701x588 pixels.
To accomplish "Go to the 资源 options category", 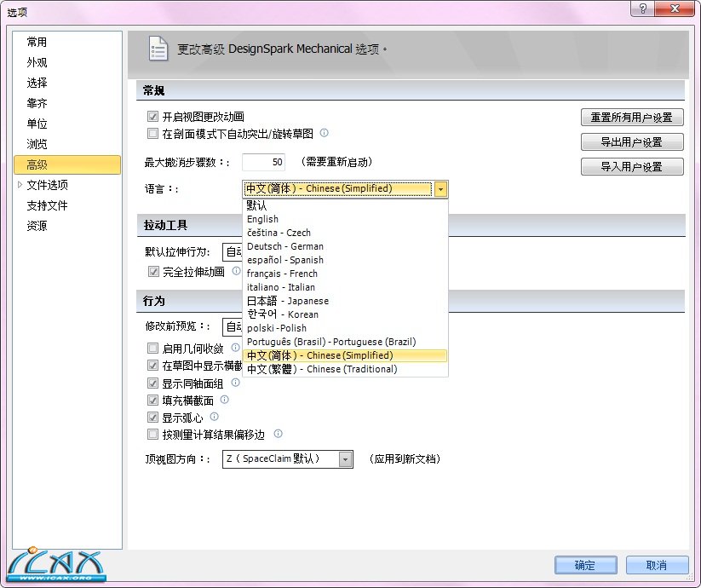I will pos(67,226).
